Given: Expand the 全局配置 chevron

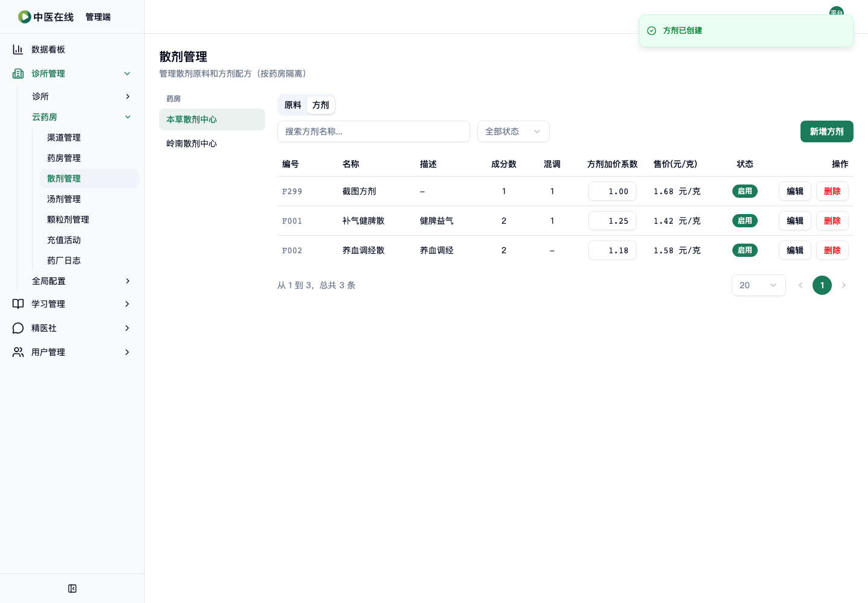Looking at the screenshot, I should (x=127, y=281).
